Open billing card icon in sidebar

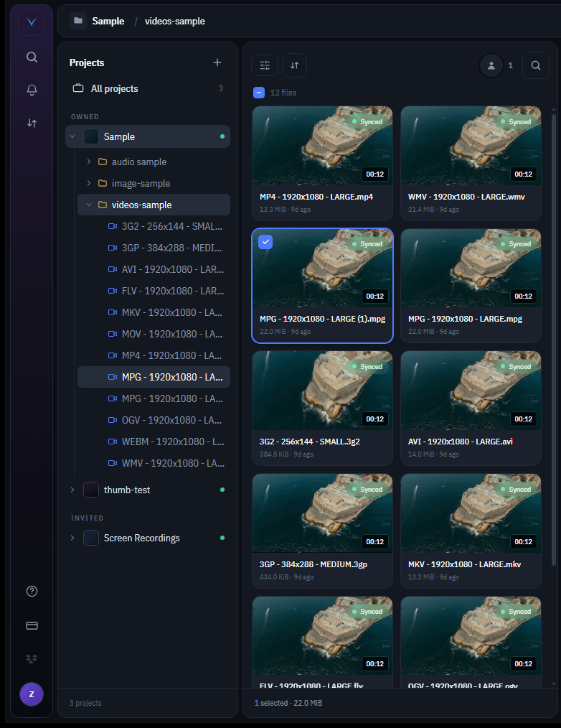pyautogui.click(x=32, y=625)
